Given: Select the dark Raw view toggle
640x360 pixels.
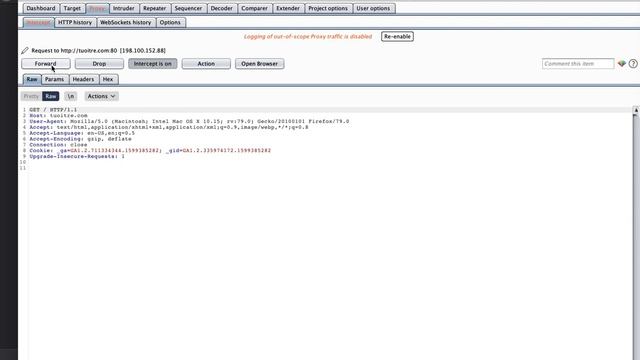Looking at the screenshot, I should coord(51,96).
